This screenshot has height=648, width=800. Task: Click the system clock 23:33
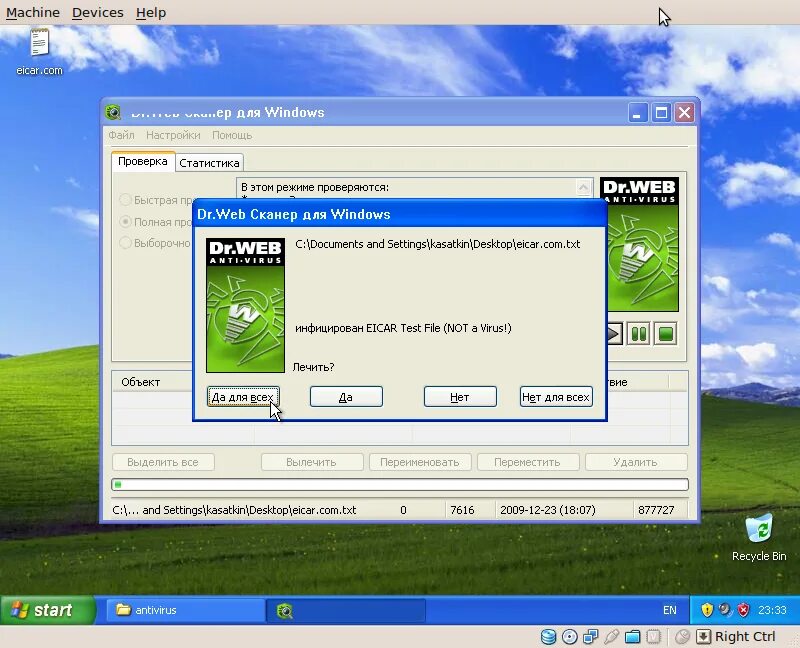click(772, 610)
